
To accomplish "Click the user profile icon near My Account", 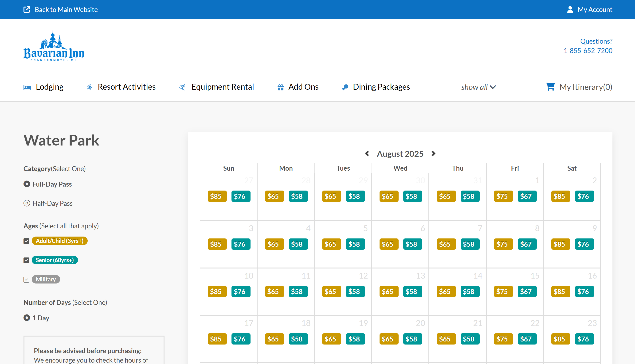I will pos(570,9).
